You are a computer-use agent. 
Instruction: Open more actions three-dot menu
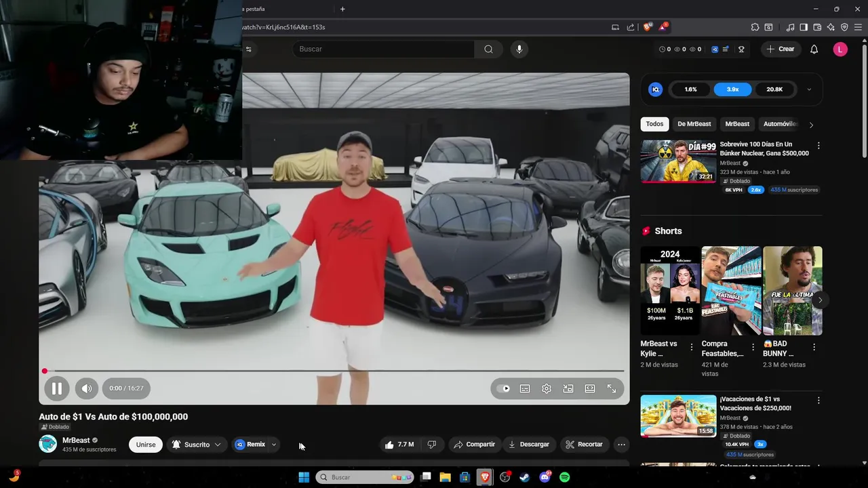tap(621, 445)
